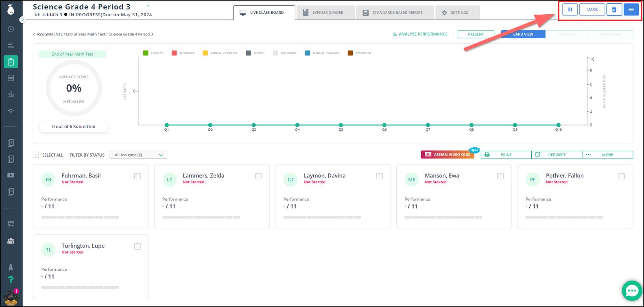Image resolution: width=644 pixels, height=307 pixels.
Task: Open the highlighted Assignments clipboard icon
Action: click(11, 61)
